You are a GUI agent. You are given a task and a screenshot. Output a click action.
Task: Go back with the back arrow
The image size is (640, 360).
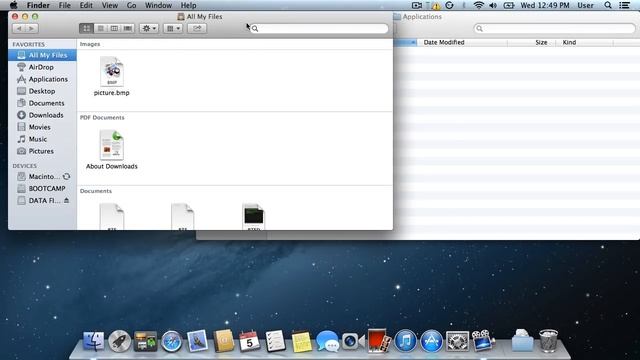click(19, 28)
